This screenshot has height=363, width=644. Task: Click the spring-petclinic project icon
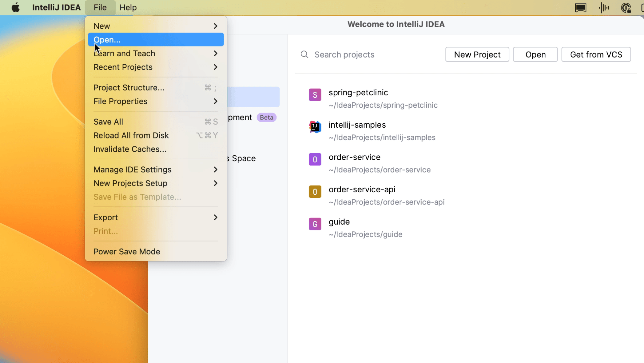pos(315,95)
